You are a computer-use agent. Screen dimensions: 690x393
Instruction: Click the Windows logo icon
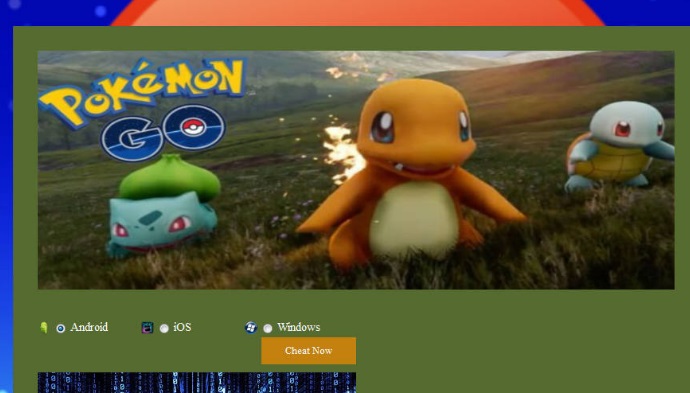(251, 327)
